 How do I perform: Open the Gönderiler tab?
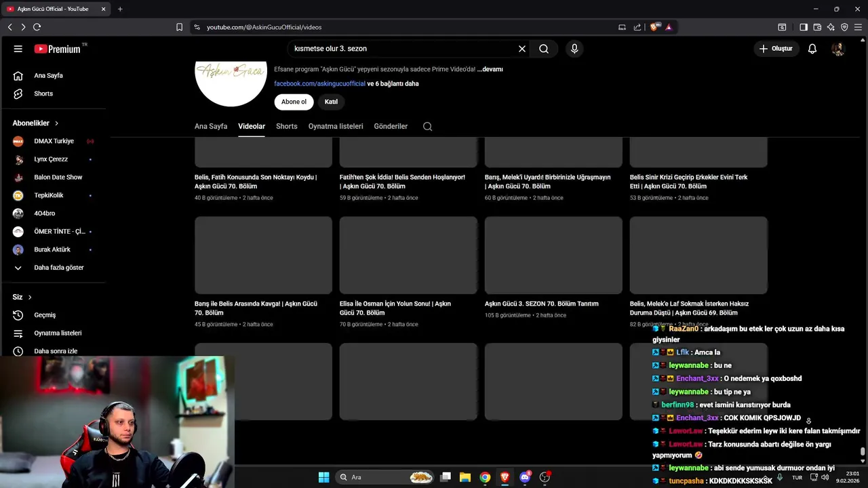click(x=391, y=126)
